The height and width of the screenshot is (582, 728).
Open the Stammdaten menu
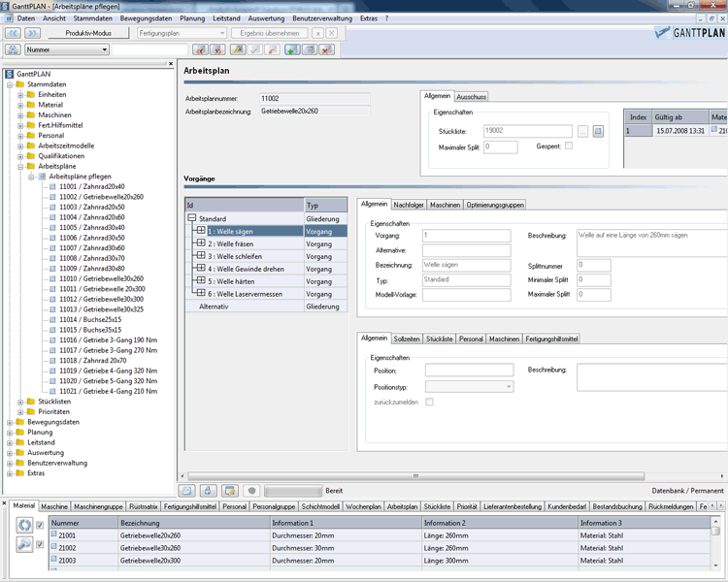click(93, 18)
